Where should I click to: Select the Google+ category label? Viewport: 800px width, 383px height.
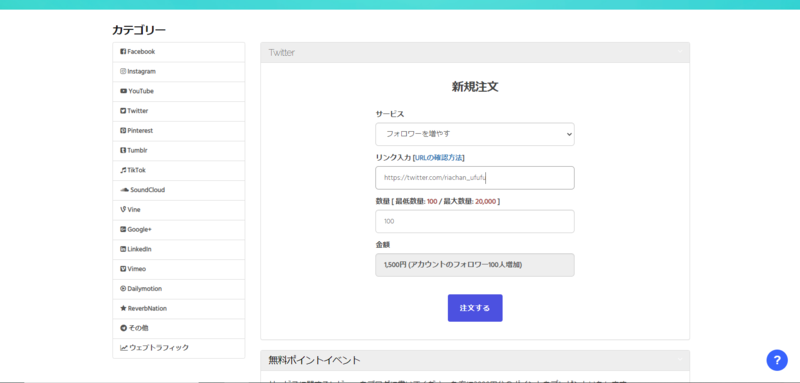(139, 229)
